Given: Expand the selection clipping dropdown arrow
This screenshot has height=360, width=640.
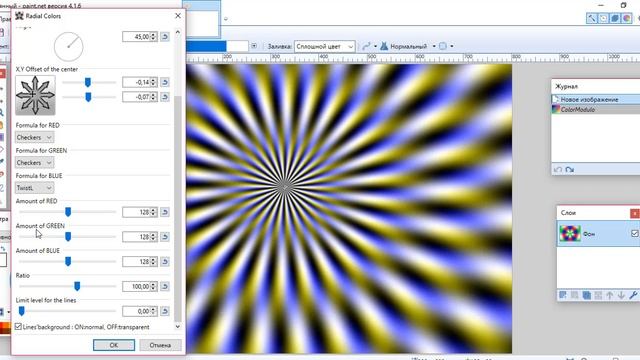Looking at the screenshot, I should pos(451,46).
